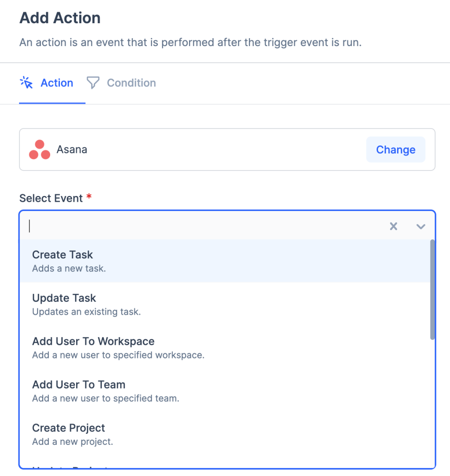Open the Action tab
Image resolution: width=450 pixels, height=476 pixels.
57,83
